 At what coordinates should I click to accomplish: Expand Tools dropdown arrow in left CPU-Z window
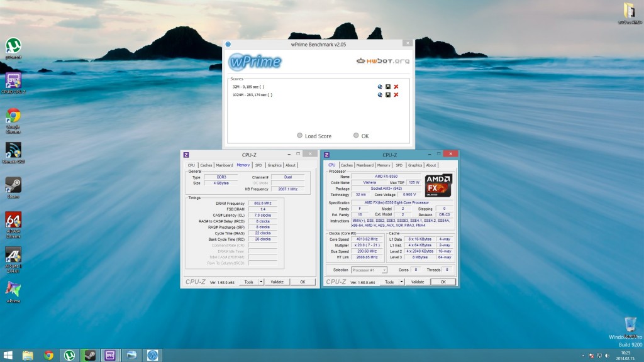pos(261,282)
